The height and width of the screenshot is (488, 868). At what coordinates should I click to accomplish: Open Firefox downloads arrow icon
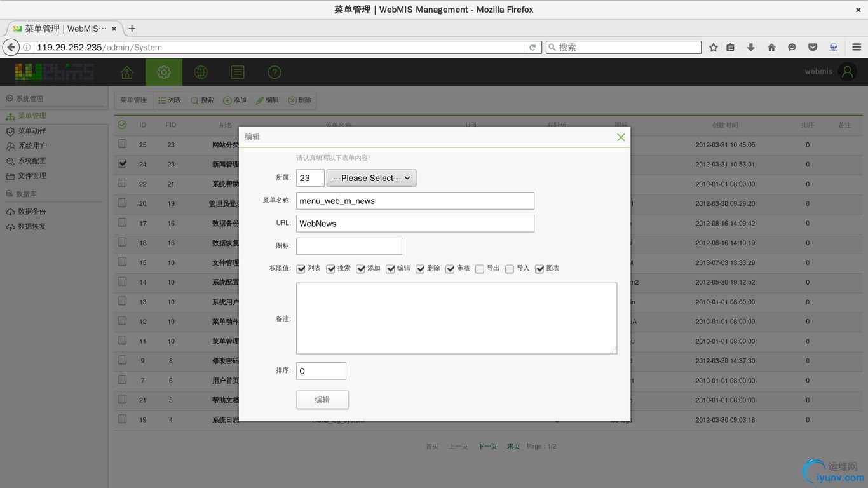tap(751, 47)
